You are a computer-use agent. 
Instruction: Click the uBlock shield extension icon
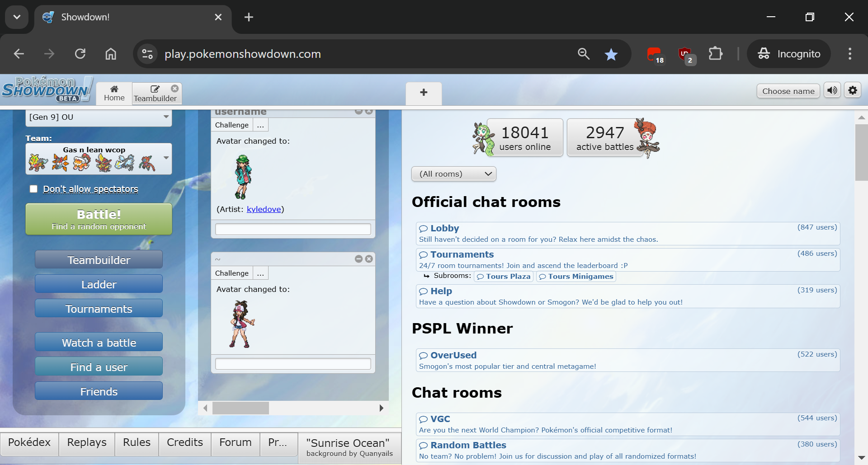686,55
